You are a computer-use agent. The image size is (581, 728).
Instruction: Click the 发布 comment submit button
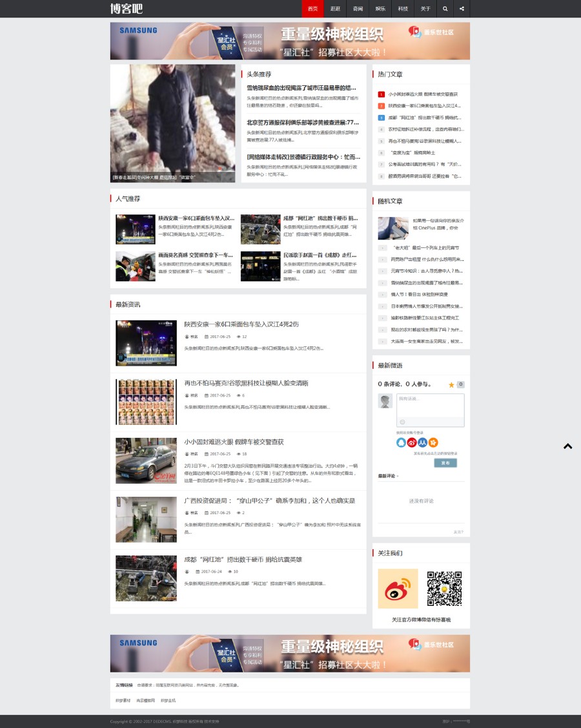point(445,463)
